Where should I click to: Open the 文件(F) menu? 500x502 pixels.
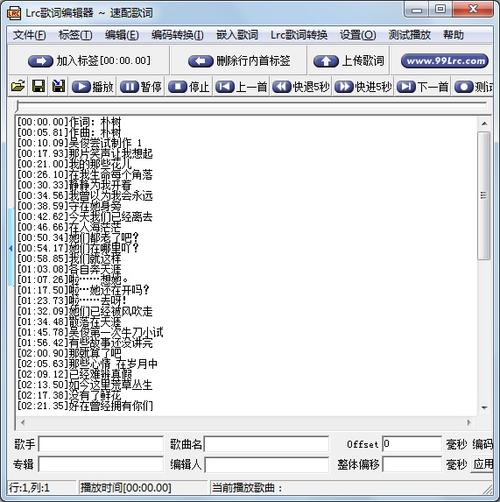29,35
